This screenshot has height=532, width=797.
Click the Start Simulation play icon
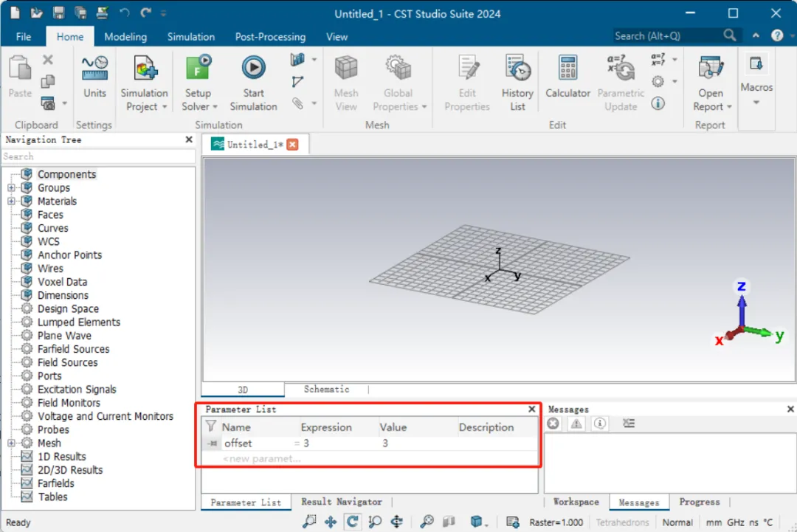(253, 68)
